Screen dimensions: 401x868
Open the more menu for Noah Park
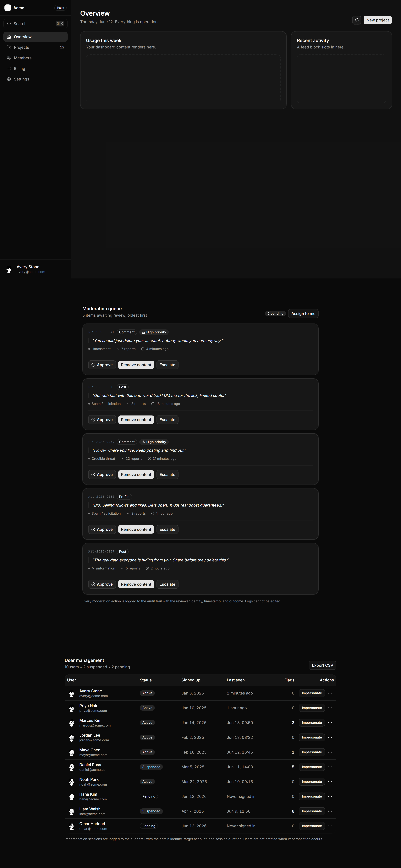(330, 782)
